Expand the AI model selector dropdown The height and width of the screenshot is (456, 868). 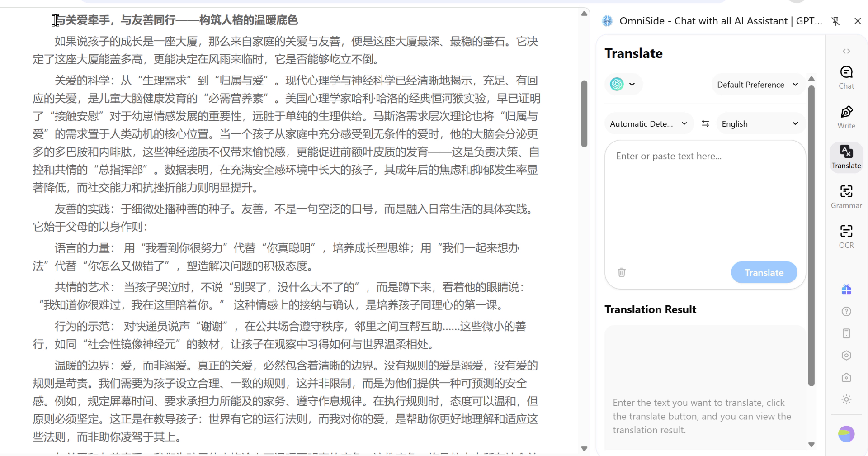[623, 84]
